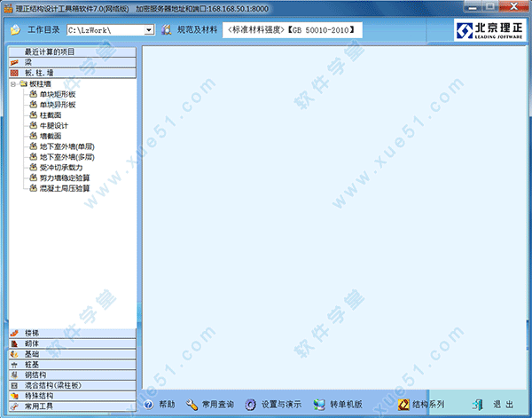The width and height of the screenshot is (532, 418).
Task: Click the 梁 category icon
Action: point(14,62)
